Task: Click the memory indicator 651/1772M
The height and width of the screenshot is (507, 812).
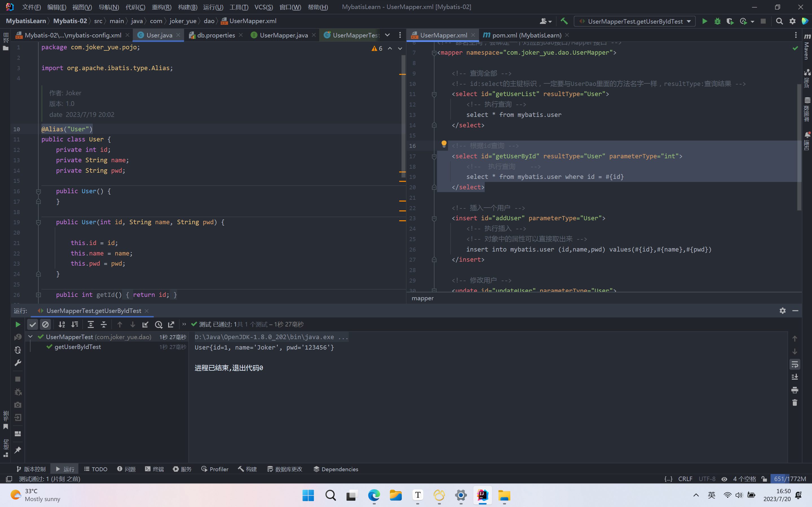Action: [790, 479]
